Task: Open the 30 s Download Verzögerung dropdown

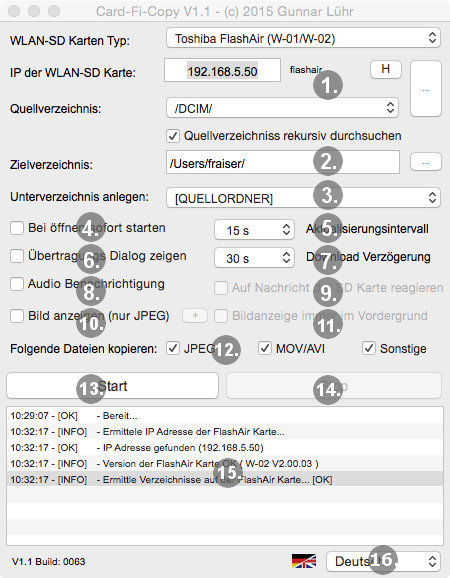Action: (254, 258)
